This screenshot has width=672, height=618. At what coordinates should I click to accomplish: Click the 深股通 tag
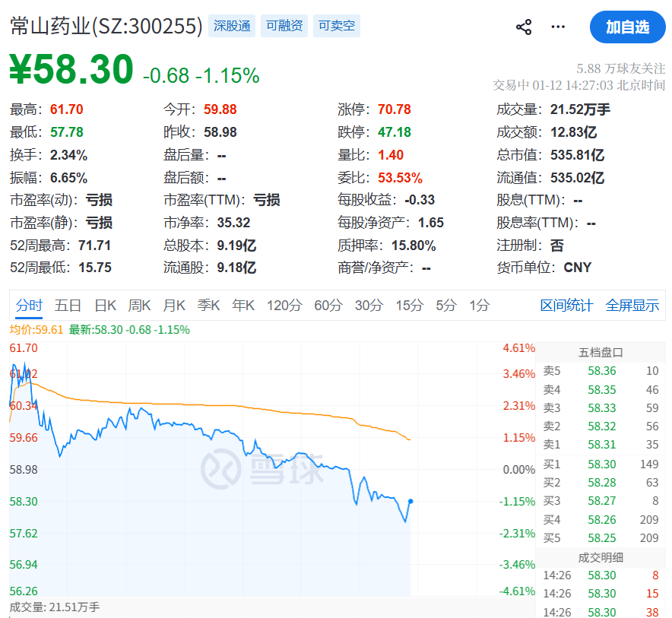232,27
